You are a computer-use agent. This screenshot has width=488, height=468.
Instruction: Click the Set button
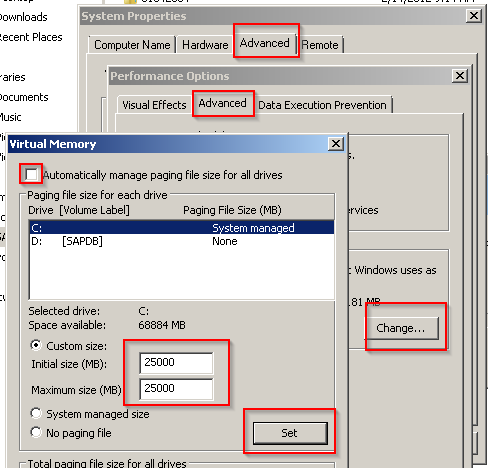[x=290, y=433]
